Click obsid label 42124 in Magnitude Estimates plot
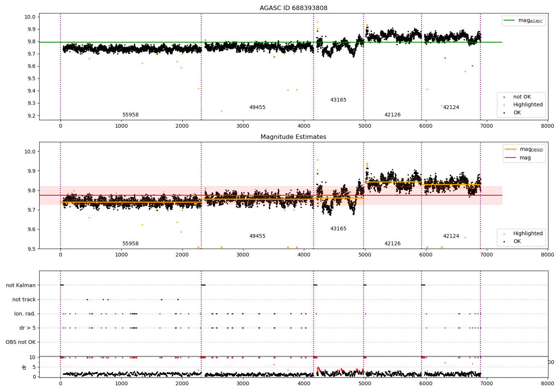 click(x=451, y=236)
